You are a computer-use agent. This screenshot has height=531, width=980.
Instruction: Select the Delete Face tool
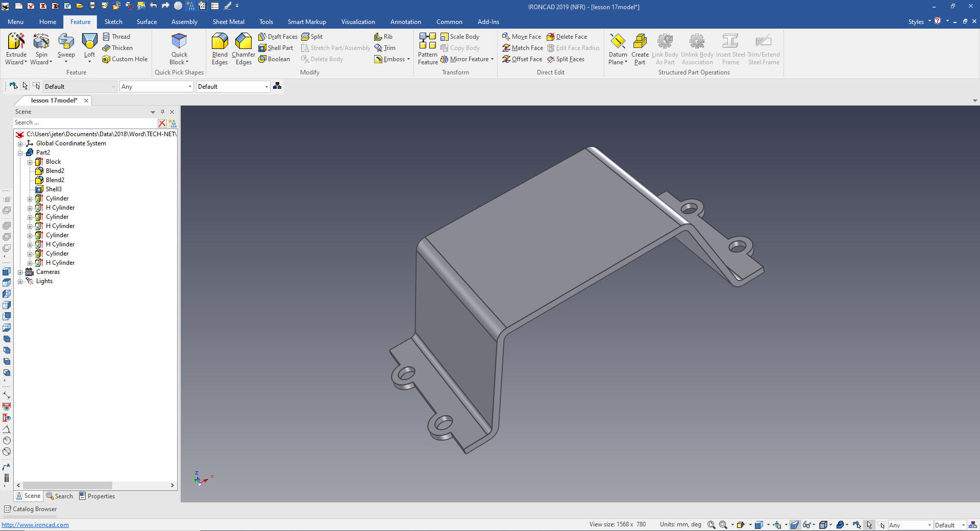567,37
